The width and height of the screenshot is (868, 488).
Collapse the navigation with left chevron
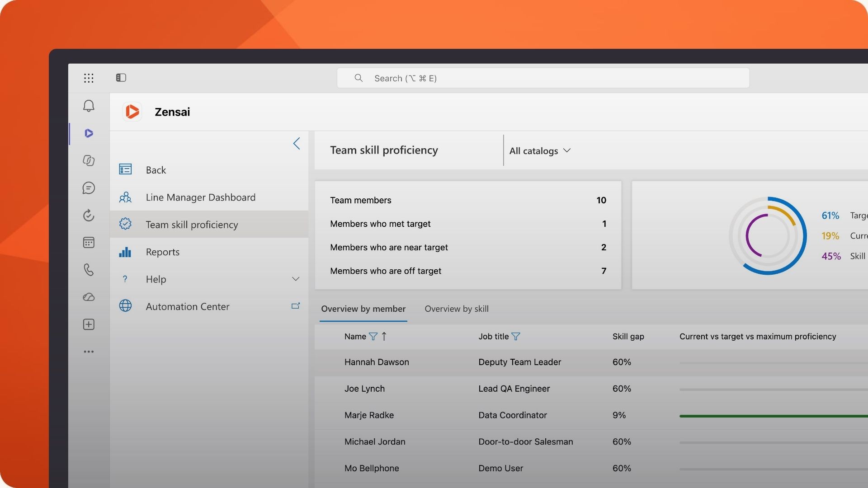[x=297, y=144]
